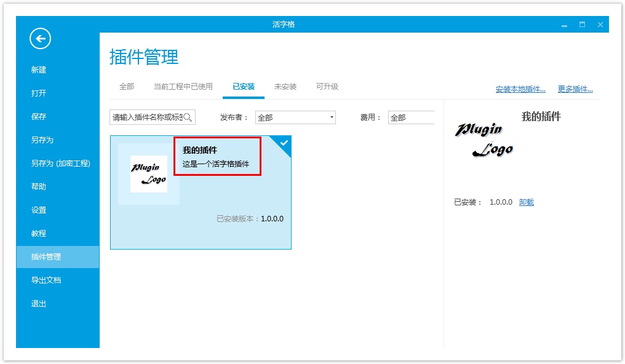This screenshot has height=364, width=625.
Task: Click the blue checkmark on plugin card
Action: (x=284, y=143)
